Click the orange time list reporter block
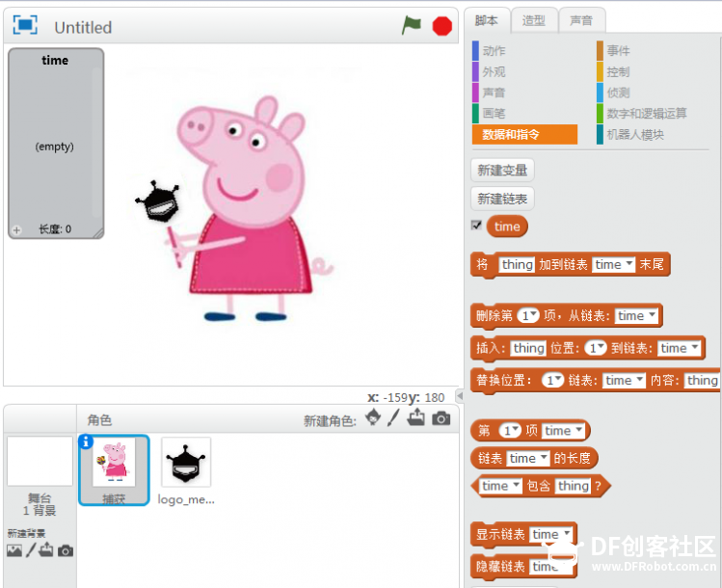 (x=507, y=227)
